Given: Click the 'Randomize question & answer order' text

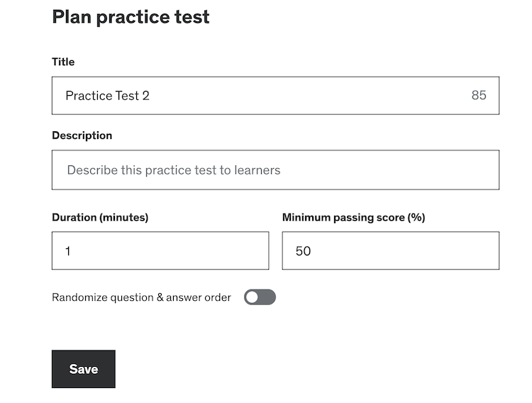Looking at the screenshot, I should [141, 297].
